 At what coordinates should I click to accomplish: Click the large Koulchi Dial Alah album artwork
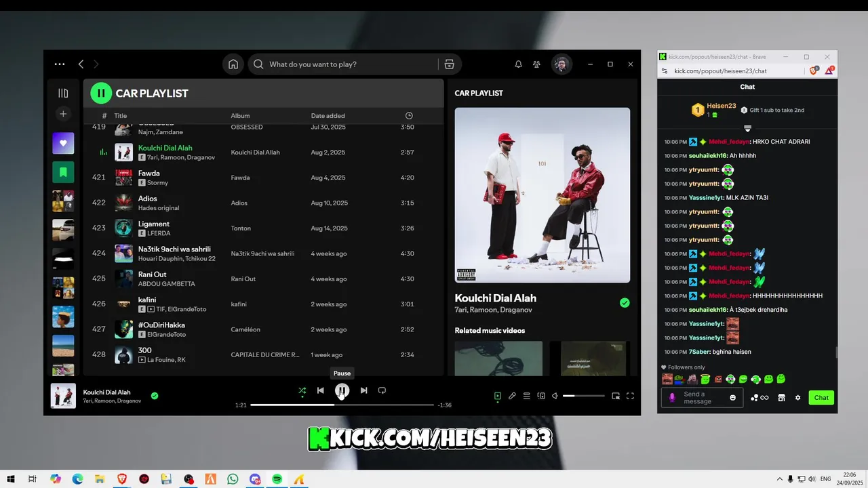tap(542, 195)
